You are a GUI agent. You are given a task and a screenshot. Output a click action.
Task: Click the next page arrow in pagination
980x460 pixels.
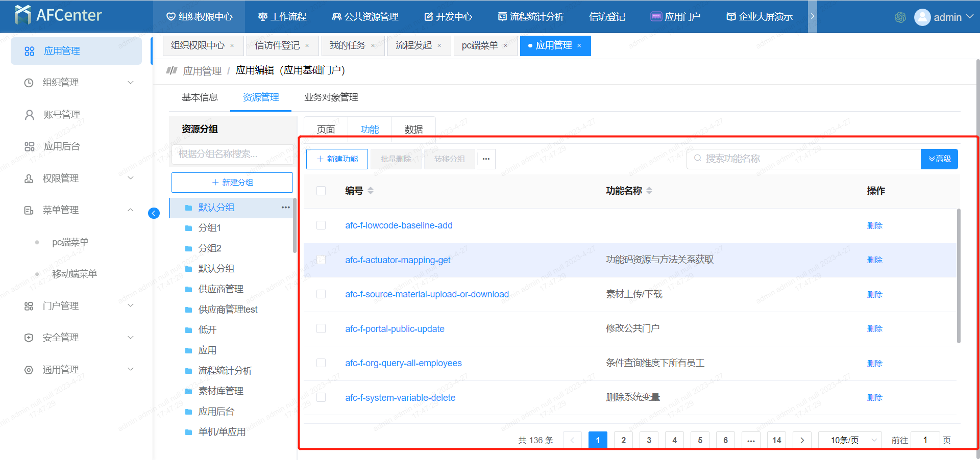click(x=802, y=440)
